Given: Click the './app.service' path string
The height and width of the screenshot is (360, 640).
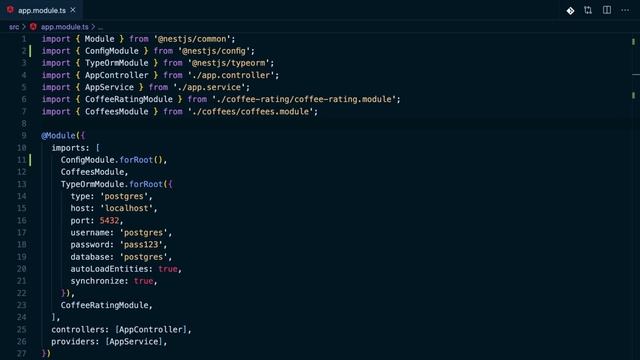Looking at the screenshot, I should tap(209, 87).
